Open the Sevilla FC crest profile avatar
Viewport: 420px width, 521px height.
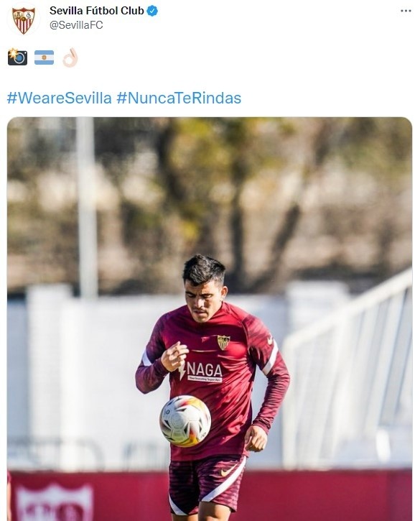23,19
